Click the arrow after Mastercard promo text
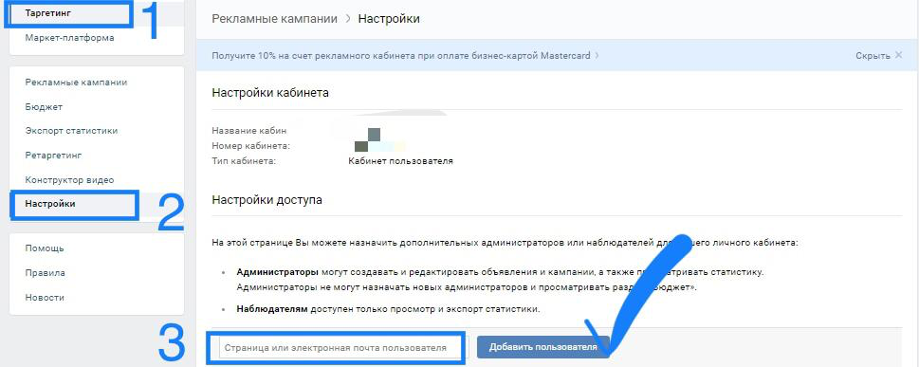The height and width of the screenshot is (368, 920). point(597,56)
